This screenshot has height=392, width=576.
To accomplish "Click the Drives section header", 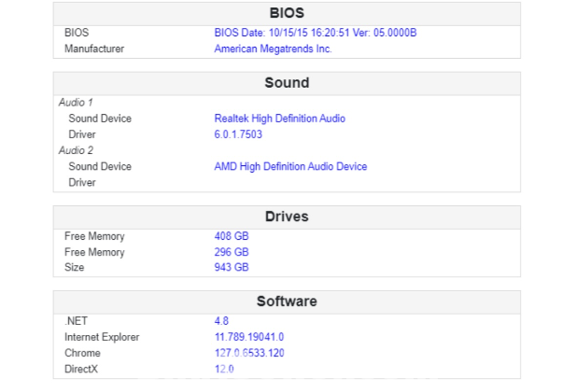I will [287, 217].
